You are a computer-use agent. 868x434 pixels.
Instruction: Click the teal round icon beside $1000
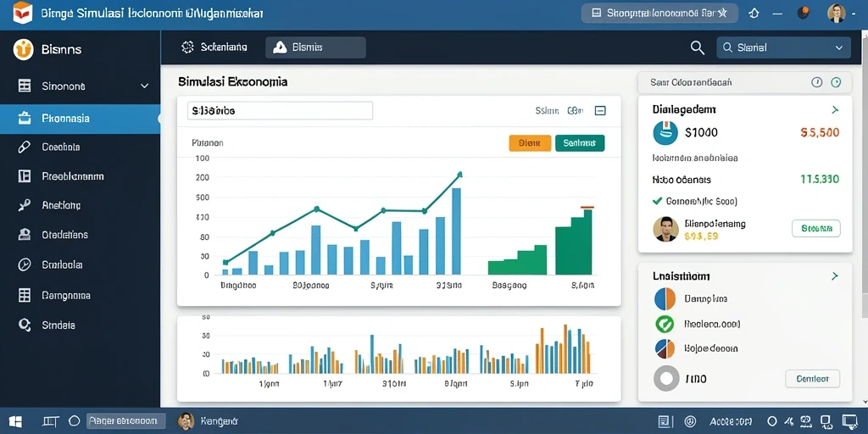665,133
